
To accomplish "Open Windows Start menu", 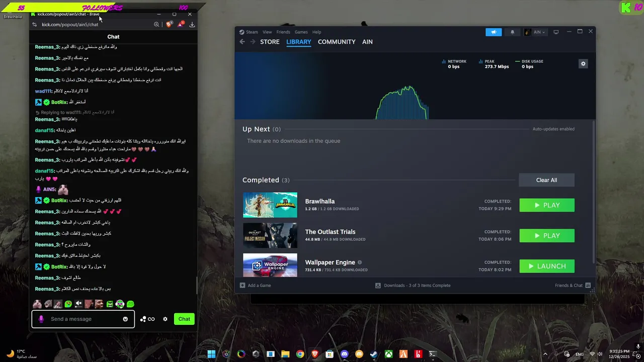I will (211, 354).
